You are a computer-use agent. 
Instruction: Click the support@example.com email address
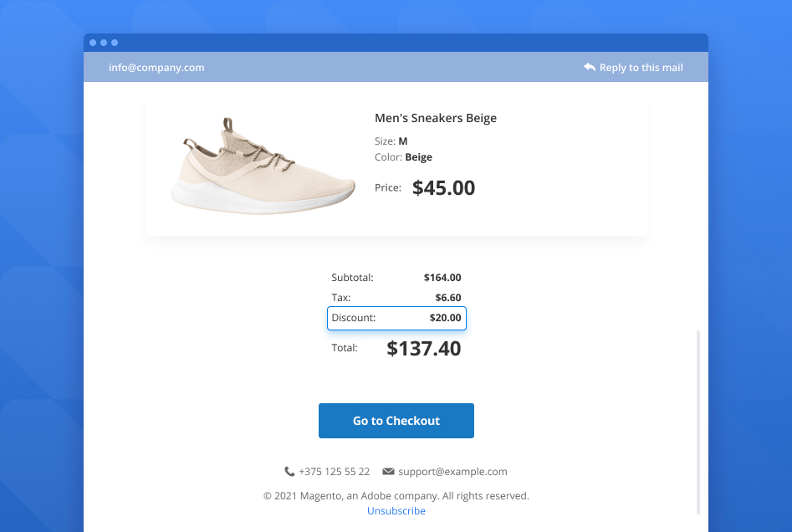[x=452, y=472]
